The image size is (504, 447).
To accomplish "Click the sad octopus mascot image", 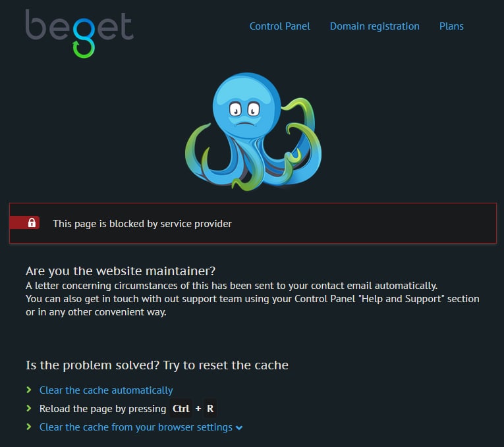I will click(x=253, y=131).
